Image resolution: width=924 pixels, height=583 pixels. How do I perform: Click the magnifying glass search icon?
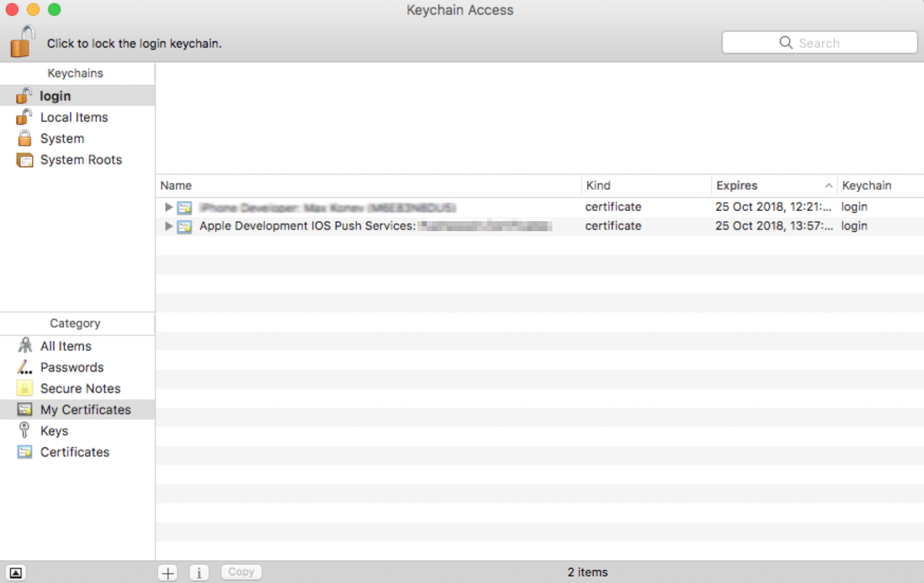[786, 42]
